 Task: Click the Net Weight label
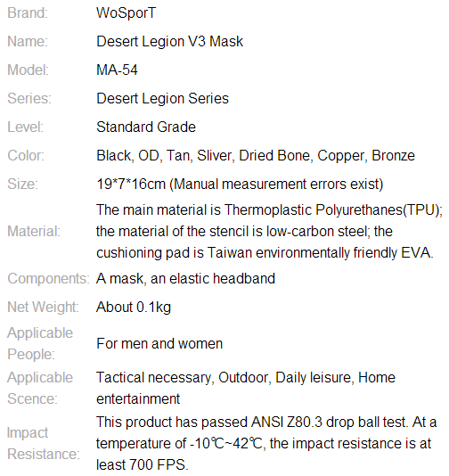[x=43, y=307]
